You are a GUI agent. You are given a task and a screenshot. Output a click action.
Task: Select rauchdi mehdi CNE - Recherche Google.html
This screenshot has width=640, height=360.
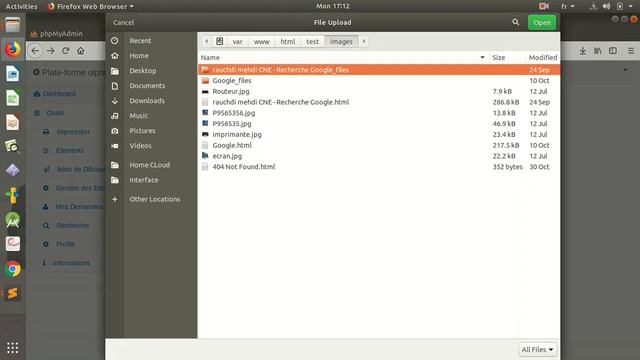(379, 102)
